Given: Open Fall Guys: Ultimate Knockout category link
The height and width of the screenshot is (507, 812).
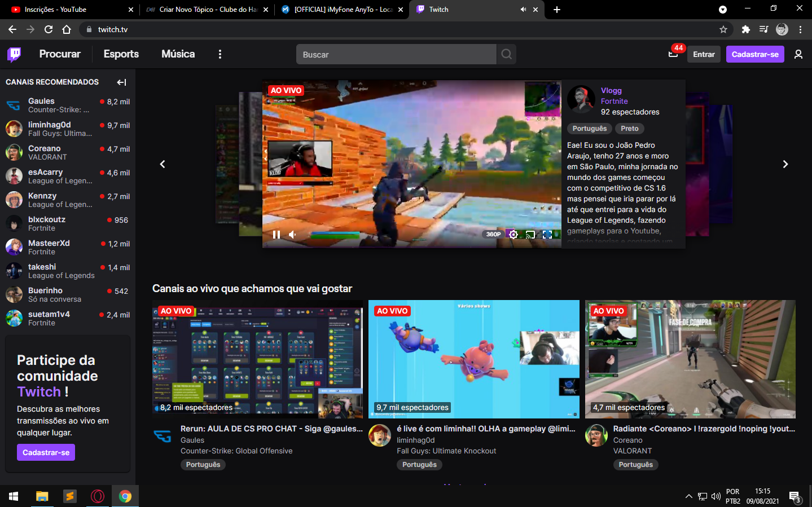Looking at the screenshot, I should tap(446, 451).
